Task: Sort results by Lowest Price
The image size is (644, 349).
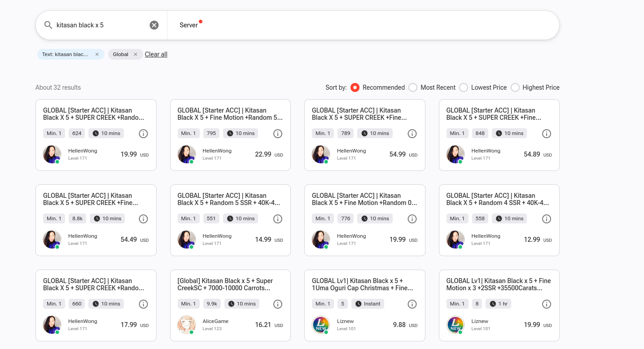Action: pyautogui.click(x=464, y=87)
